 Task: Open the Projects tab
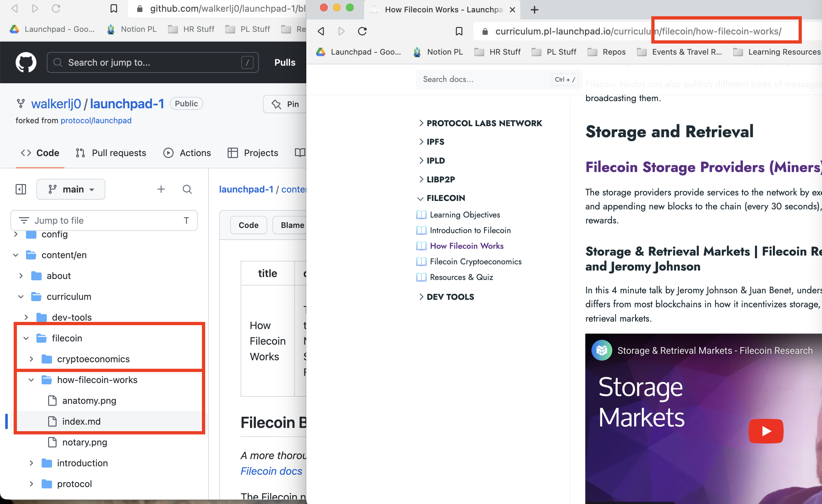pyautogui.click(x=253, y=153)
